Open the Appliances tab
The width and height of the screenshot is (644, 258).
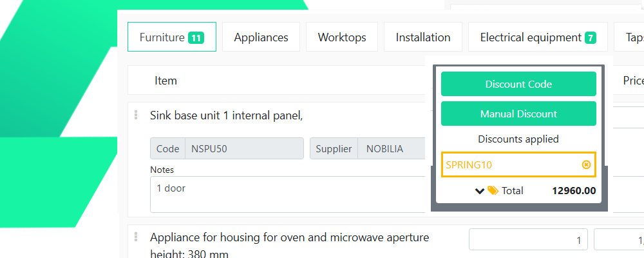[261, 37]
